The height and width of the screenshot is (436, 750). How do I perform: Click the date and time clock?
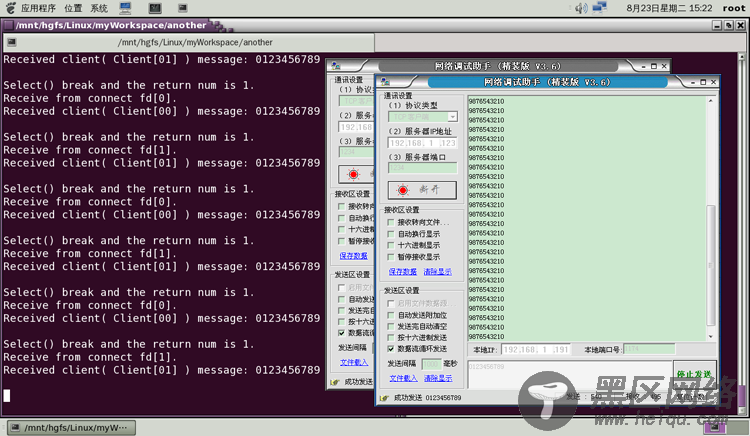669,8
